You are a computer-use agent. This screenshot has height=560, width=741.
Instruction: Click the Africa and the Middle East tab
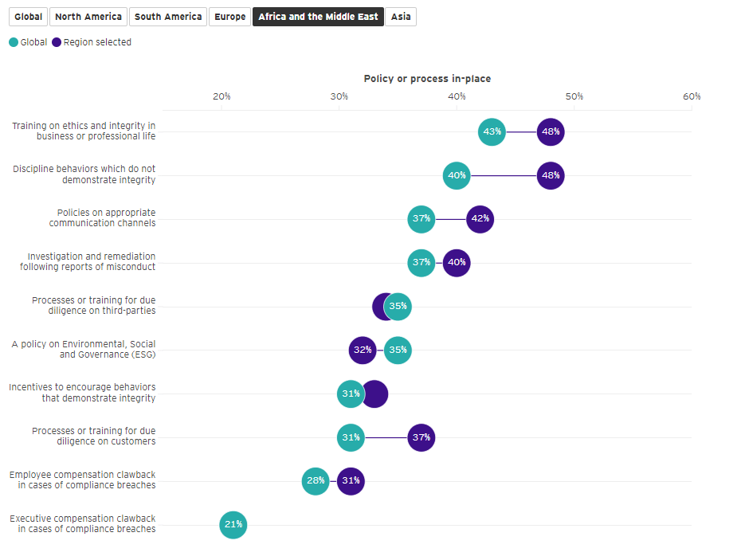[318, 17]
